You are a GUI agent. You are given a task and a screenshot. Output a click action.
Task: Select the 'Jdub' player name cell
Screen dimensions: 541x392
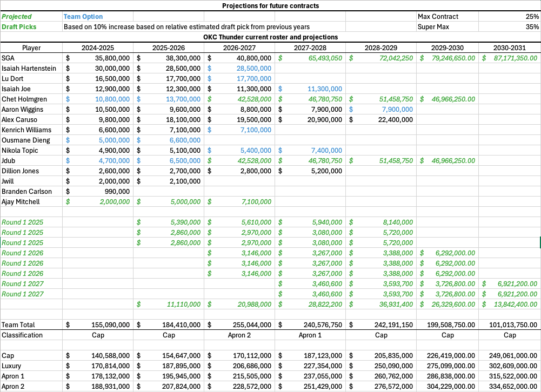(x=31, y=161)
